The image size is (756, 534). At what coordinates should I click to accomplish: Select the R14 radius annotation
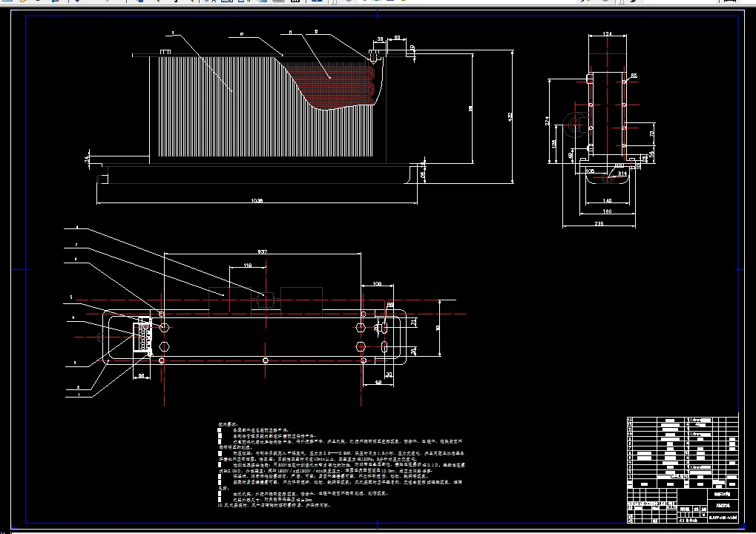[x=622, y=174]
